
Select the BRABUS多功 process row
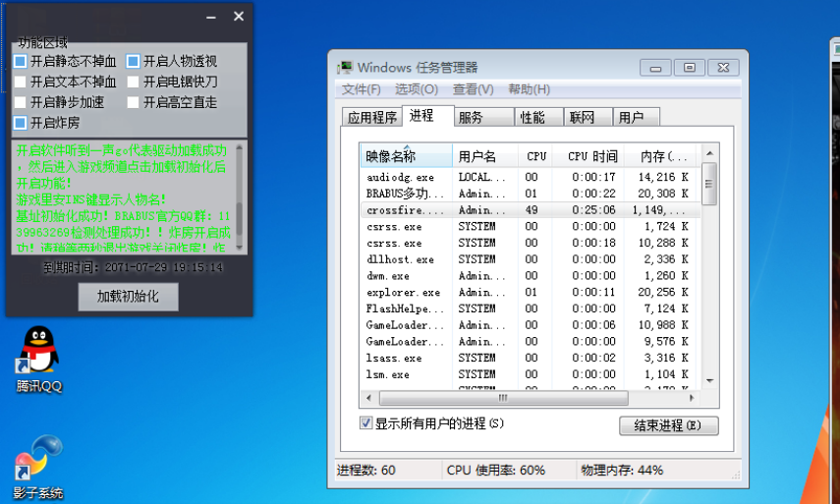click(531, 194)
